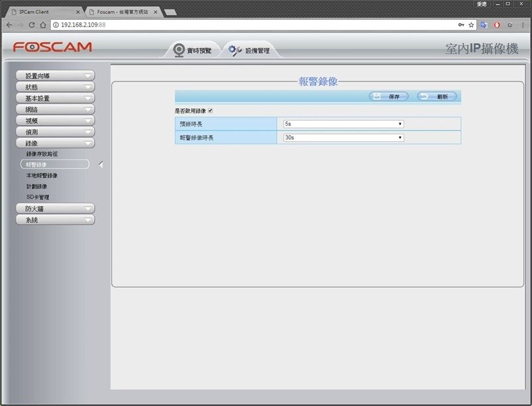Image resolution: width=532 pixels, height=406 pixels.
Task: Click the 報警錄像 page heading
Action: tap(318, 81)
